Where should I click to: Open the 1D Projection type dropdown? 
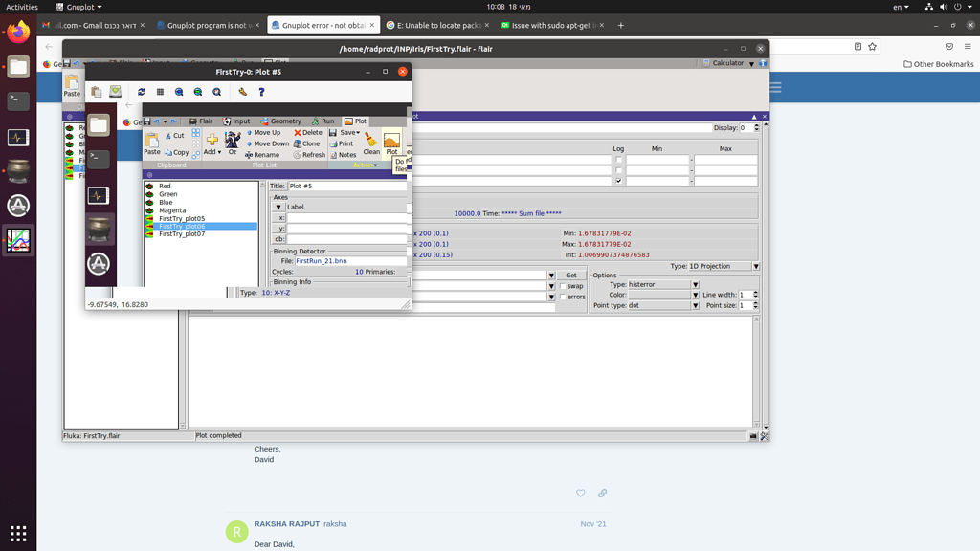pos(755,266)
